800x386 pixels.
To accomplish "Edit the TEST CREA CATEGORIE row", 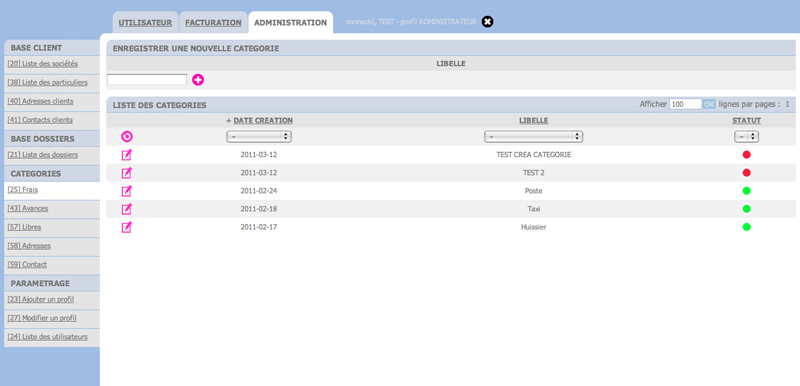I will pos(127,155).
